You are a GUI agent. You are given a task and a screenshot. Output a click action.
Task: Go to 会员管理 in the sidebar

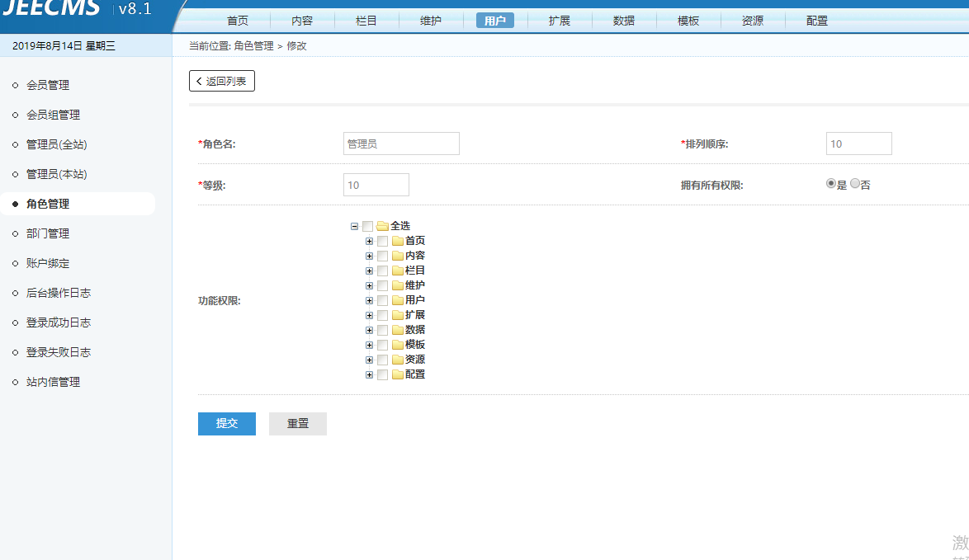pos(48,85)
